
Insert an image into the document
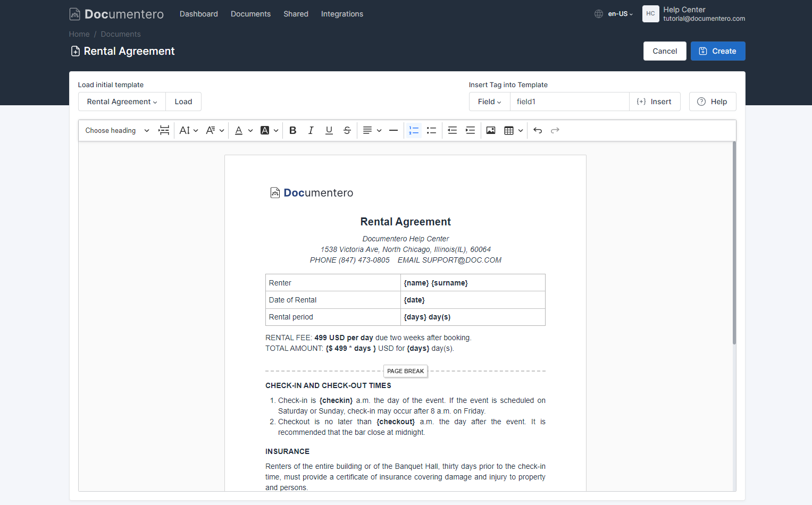(x=491, y=130)
